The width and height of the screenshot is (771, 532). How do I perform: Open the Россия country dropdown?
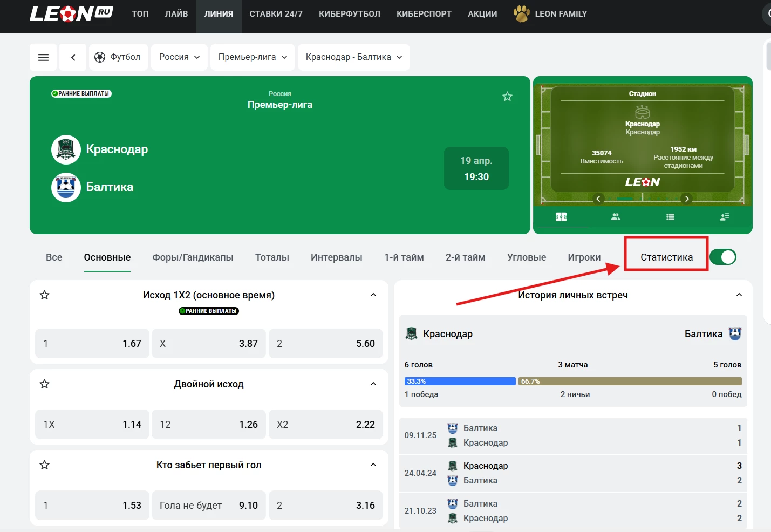tap(179, 57)
